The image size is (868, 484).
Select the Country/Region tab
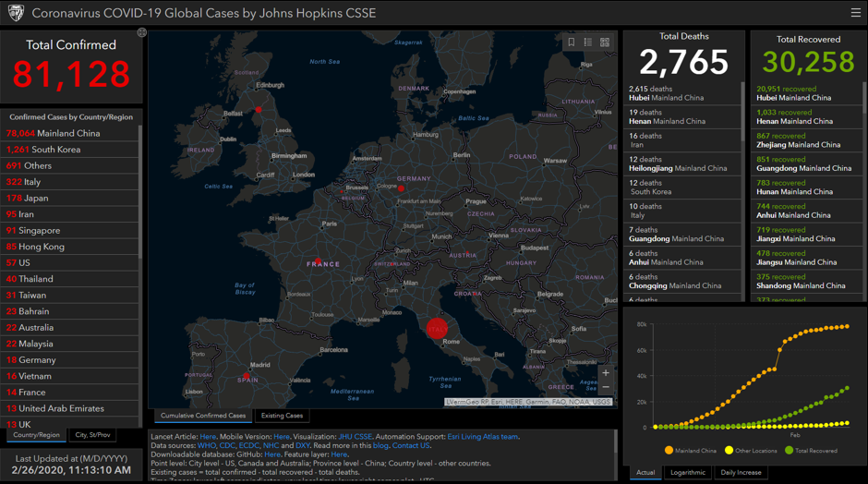pos(37,435)
